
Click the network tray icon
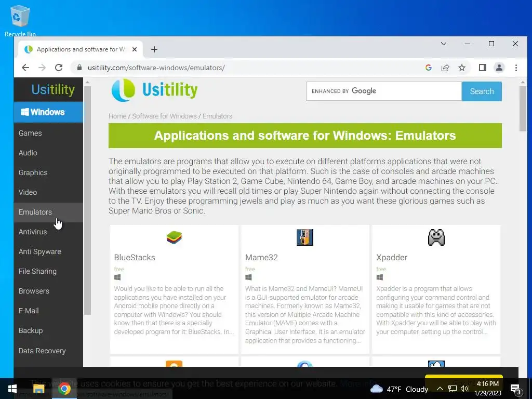coord(453,389)
